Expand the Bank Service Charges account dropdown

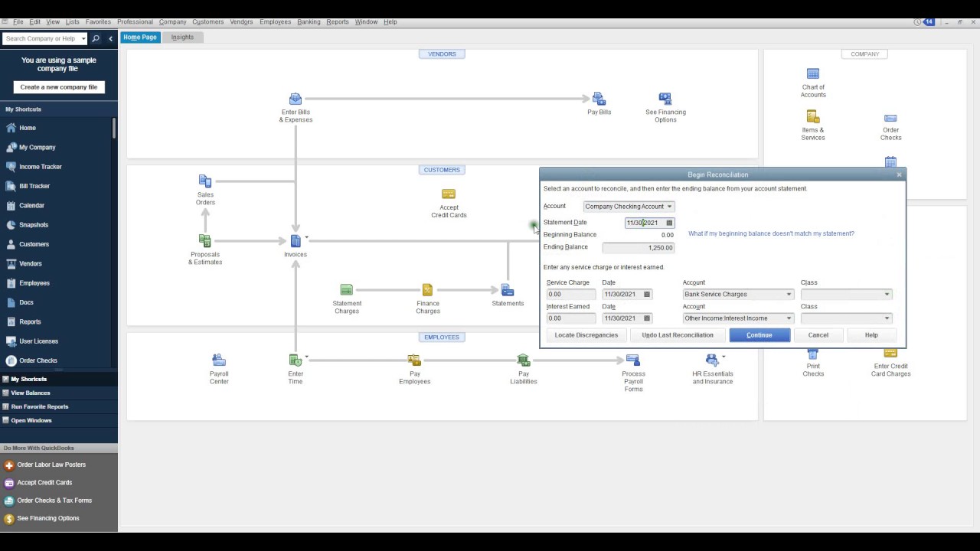[x=789, y=295]
